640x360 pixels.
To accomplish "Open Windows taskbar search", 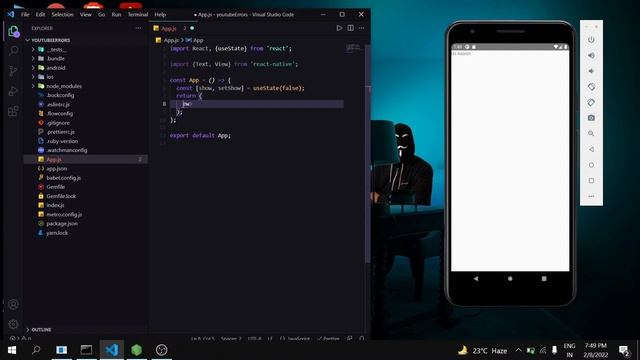I will point(36,350).
